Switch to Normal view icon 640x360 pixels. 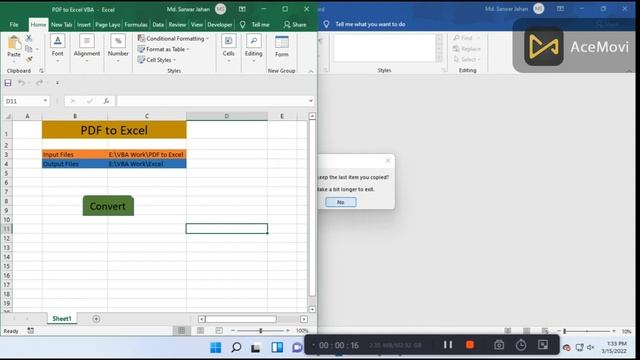click(182, 331)
